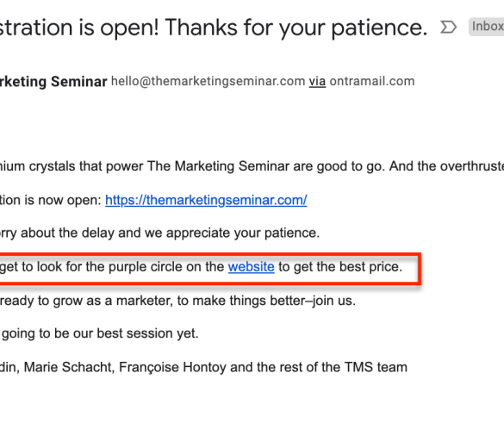Open the https://themarketingseminar.com/ link

(x=206, y=200)
